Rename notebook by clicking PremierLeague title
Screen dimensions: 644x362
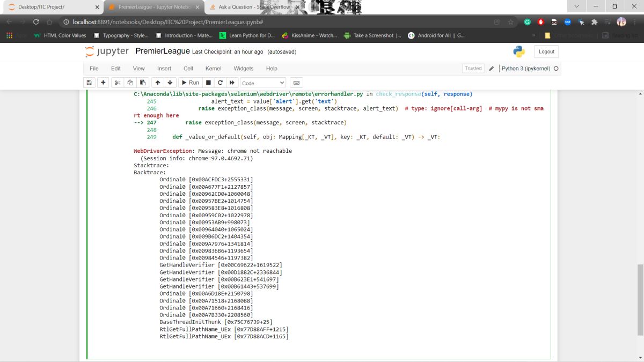pos(163,51)
